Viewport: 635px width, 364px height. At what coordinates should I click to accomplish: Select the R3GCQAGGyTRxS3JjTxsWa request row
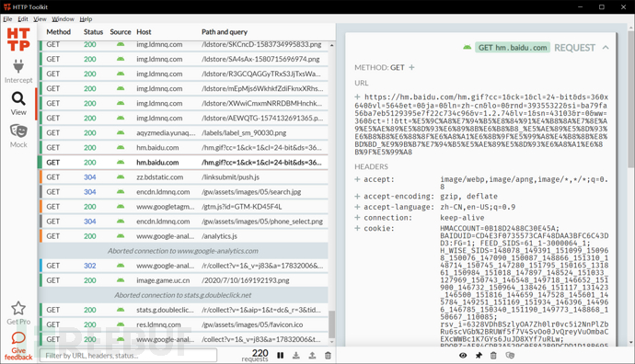(184, 74)
